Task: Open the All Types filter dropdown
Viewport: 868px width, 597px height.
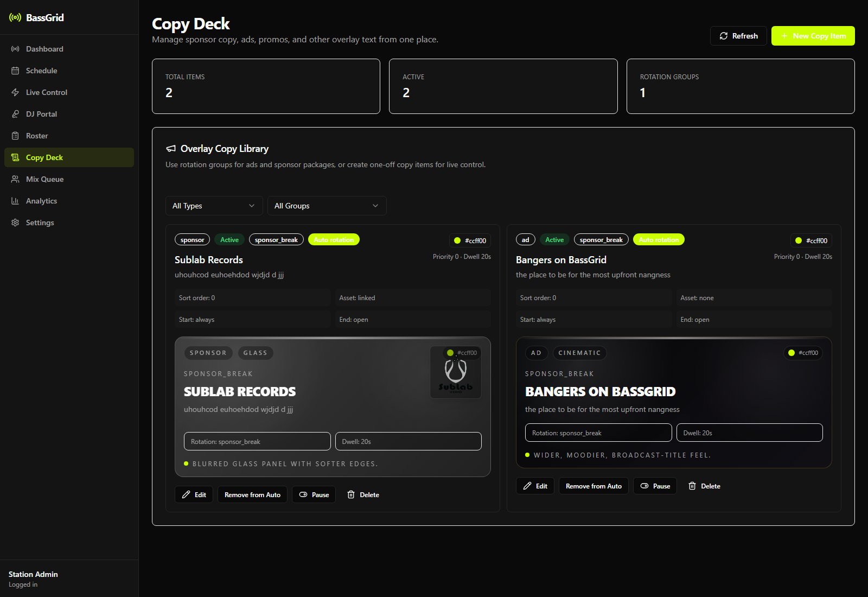Action: coord(214,206)
